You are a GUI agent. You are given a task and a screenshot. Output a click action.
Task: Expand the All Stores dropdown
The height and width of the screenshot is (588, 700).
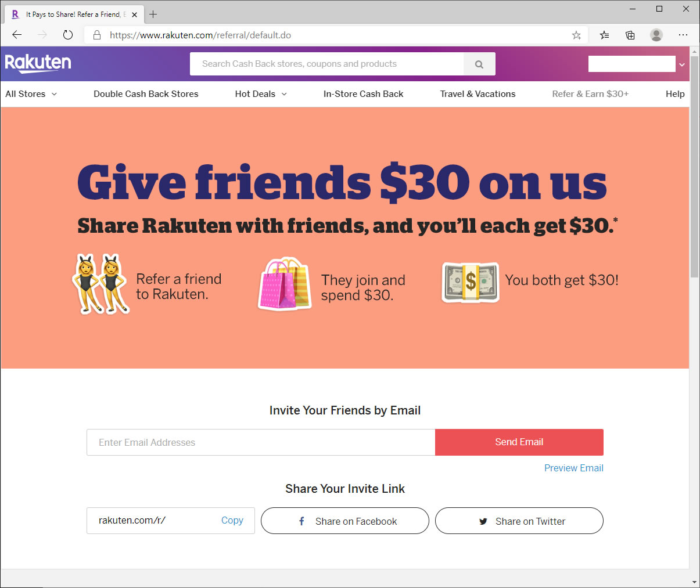[31, 94]
